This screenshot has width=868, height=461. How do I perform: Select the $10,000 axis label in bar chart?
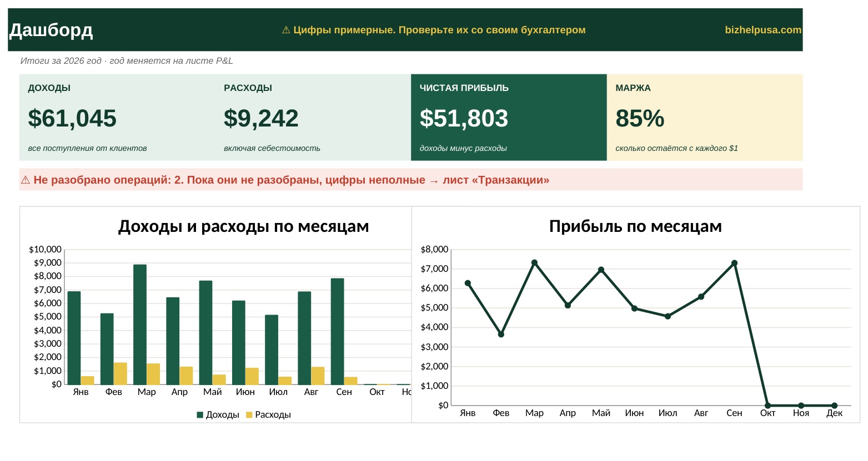[45, 249]
